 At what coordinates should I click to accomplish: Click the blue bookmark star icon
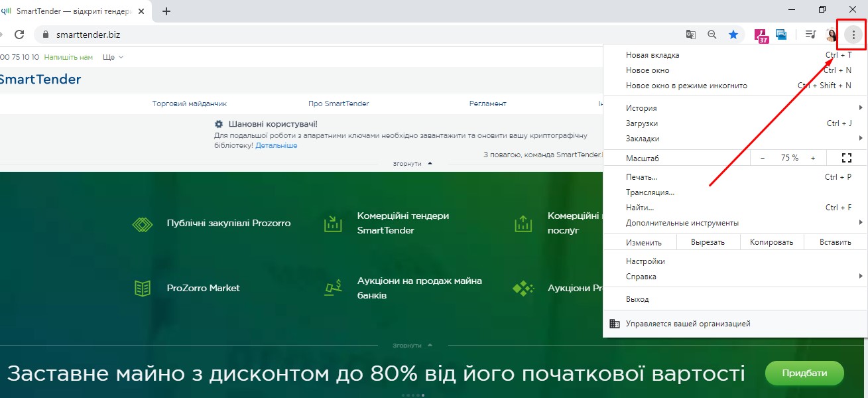[x=733, y=34]
